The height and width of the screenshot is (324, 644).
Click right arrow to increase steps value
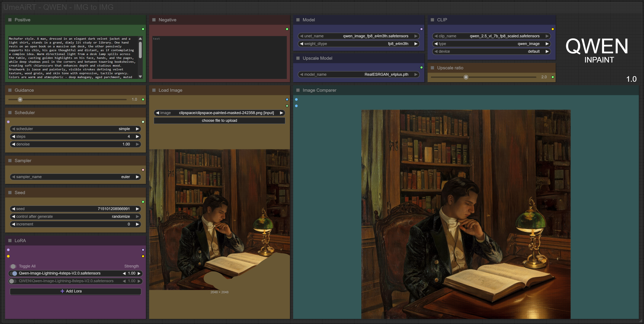137,136
